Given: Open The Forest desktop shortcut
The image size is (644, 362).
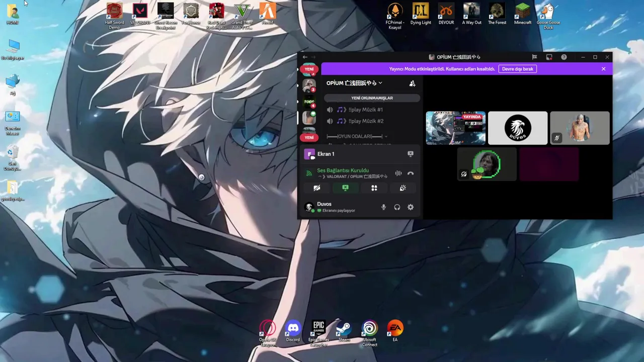Looking at the screenshot, I should point(497,14).
